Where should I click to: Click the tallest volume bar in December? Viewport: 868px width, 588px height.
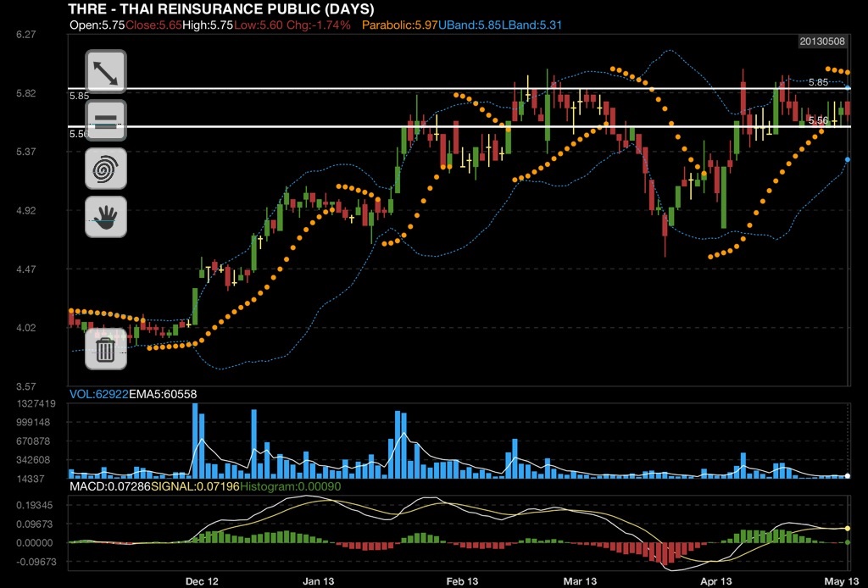[x=195, y=441]
